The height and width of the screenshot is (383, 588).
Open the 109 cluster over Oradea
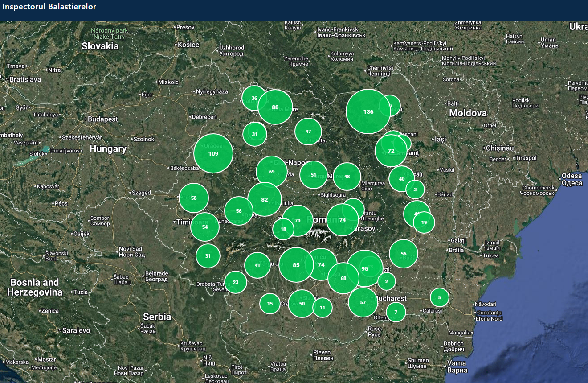(213, 153)
